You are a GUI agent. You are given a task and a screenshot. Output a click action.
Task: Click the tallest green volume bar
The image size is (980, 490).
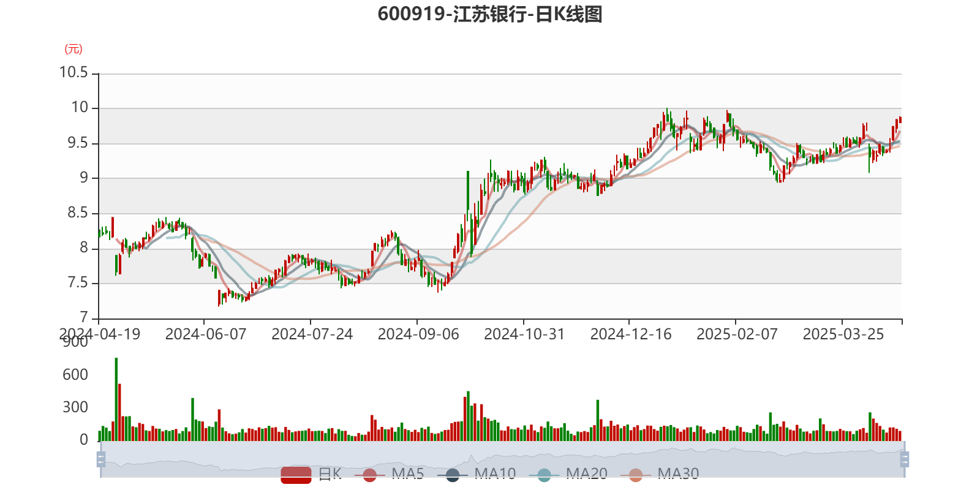pyautogui.click(x=116, y=399)
